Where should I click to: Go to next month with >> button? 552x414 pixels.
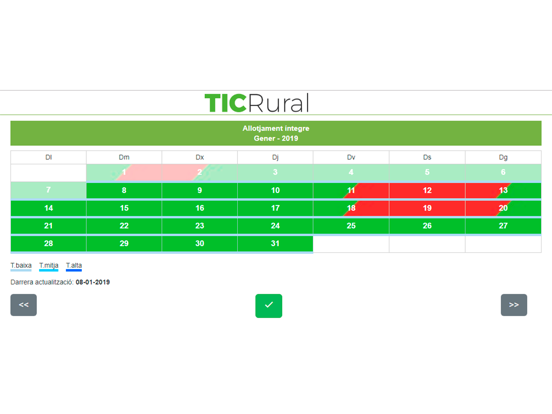[514, 305]
